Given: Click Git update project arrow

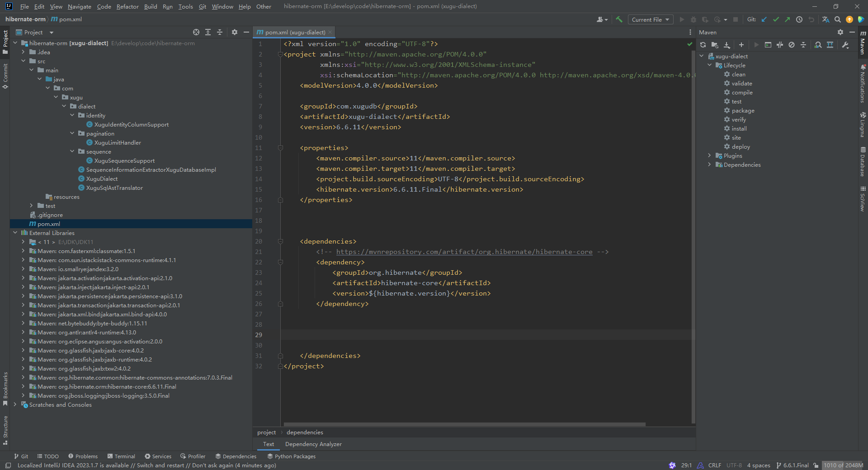Looking at the screenshot, I should pos(764,19).
